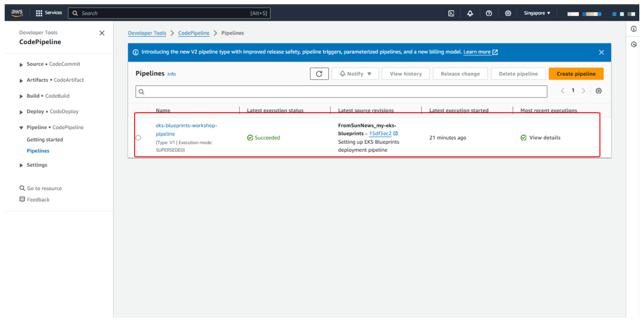This screenshot has height=323, width=644.
Task: Click the Latest source revisions header
Action: coord(366,110)
